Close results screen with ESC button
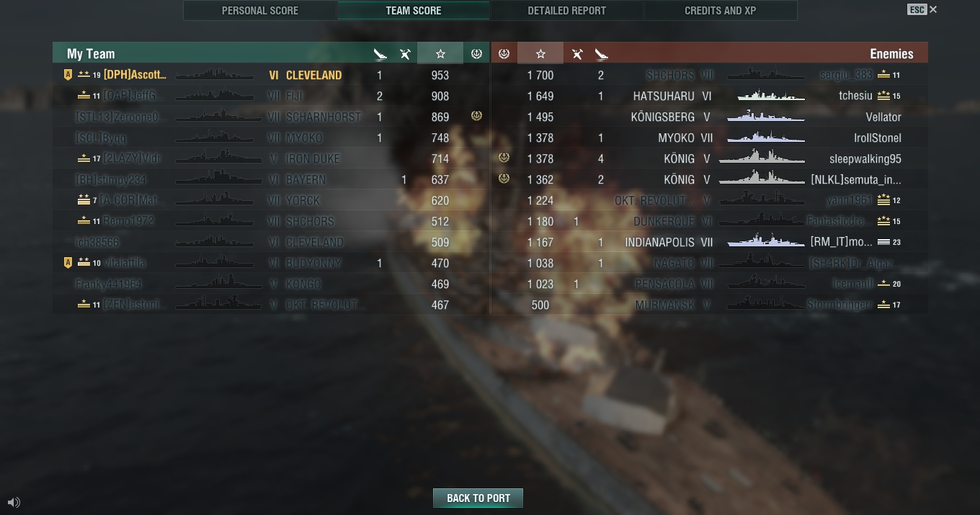The image size is (980, 515). (x=922, y=9)
